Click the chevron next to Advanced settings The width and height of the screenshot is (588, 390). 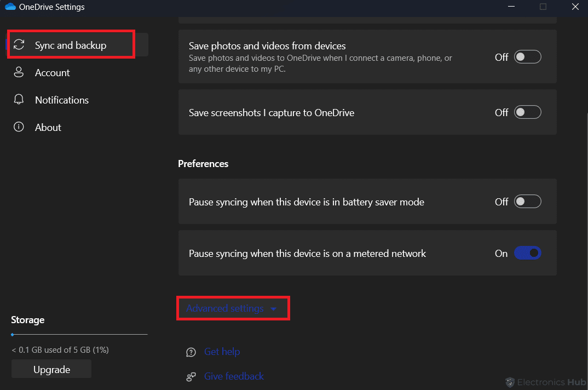coord(274,308)
